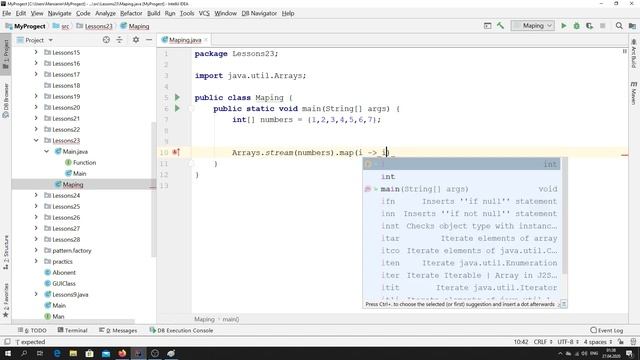The image size is (640, 360).
Task: Choose int keyword suggestion in completion popup
Action: pyautogui.click(x=461, y=176)
